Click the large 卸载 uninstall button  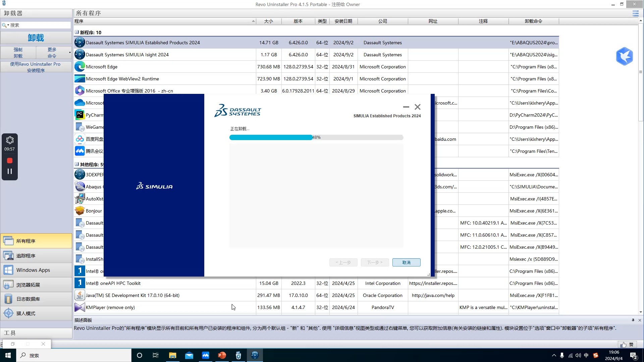(x=36, y=38)
